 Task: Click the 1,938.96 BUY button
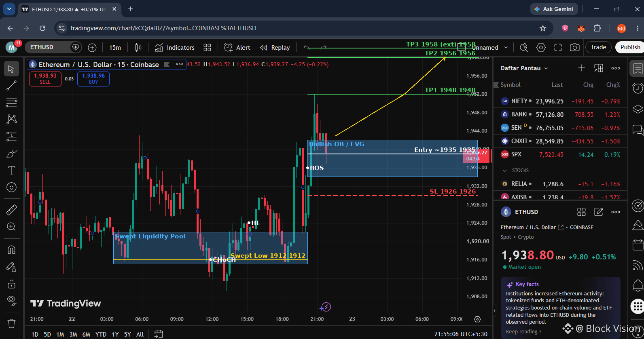pyautogui.click(x=93, y=78)
